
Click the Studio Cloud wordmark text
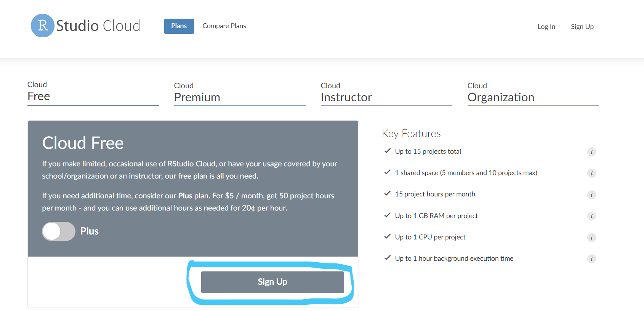click(98, 26)
